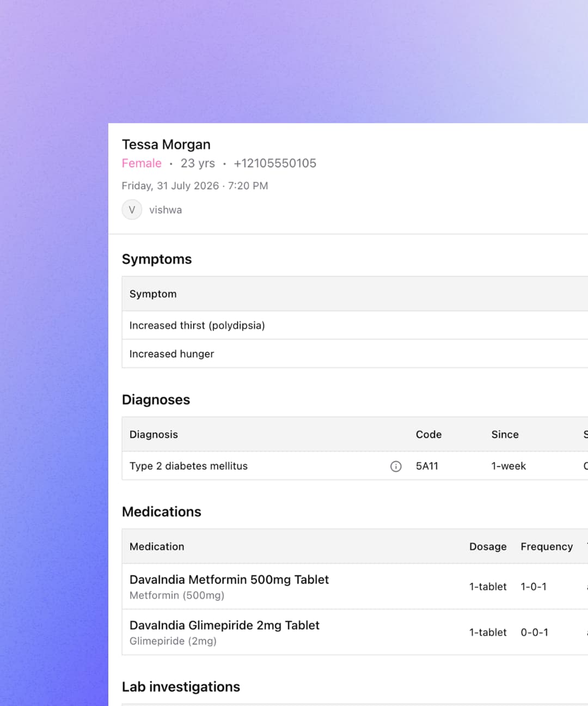Select the Increased hunger row
The height and width of the screenshot is (706, 588).
355,354
